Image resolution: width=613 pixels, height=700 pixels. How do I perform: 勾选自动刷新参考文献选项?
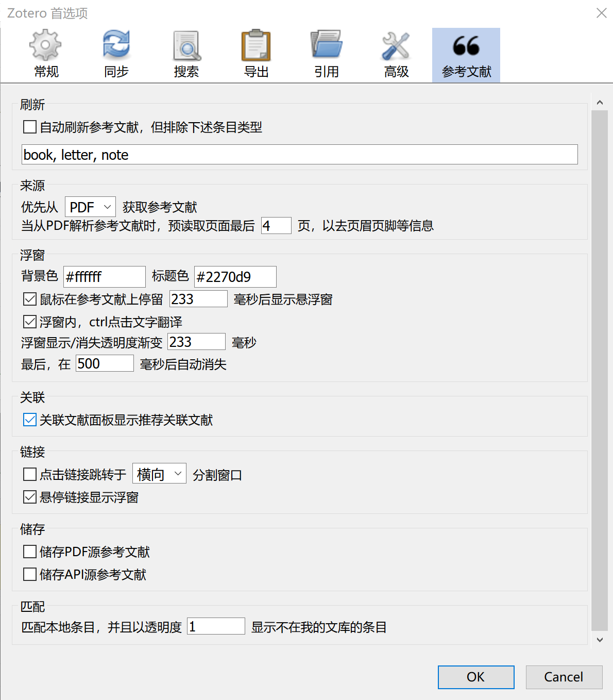(x=29, y=127)
